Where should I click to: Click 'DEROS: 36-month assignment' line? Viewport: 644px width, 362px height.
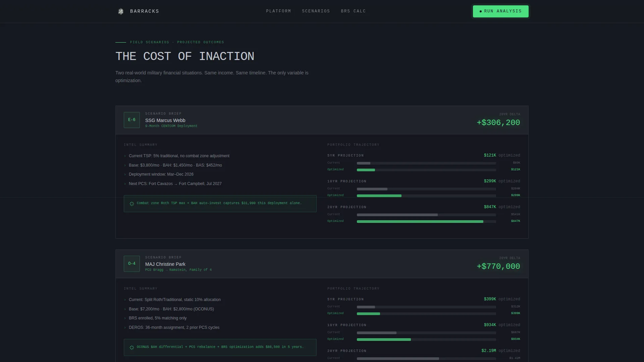(x=174, y=327)
